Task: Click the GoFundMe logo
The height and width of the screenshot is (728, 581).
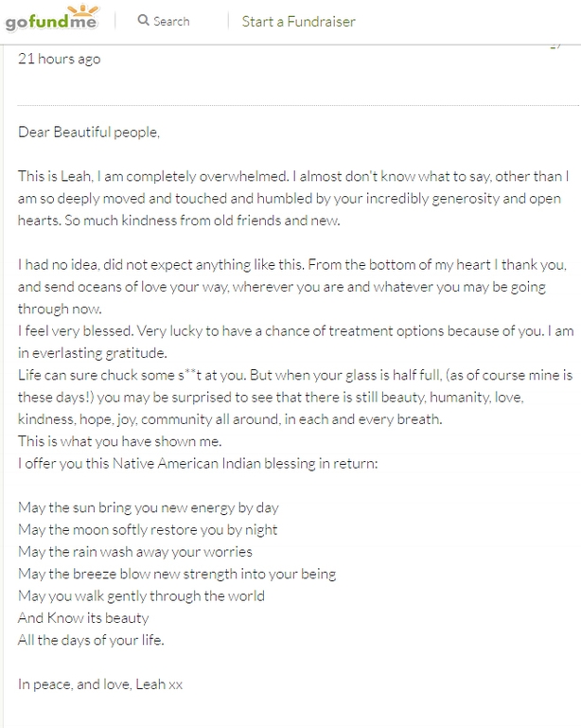Action: (51, 18)
